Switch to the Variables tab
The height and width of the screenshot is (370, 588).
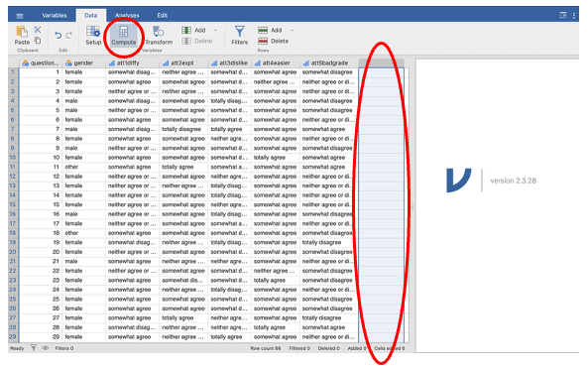click(54, 16)
